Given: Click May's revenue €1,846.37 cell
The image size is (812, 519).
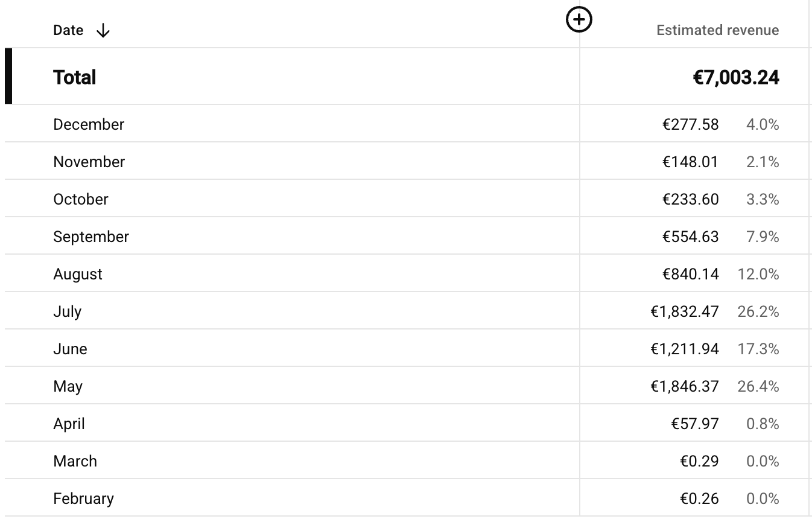Looking at the screenshot, I should (684, 386).
